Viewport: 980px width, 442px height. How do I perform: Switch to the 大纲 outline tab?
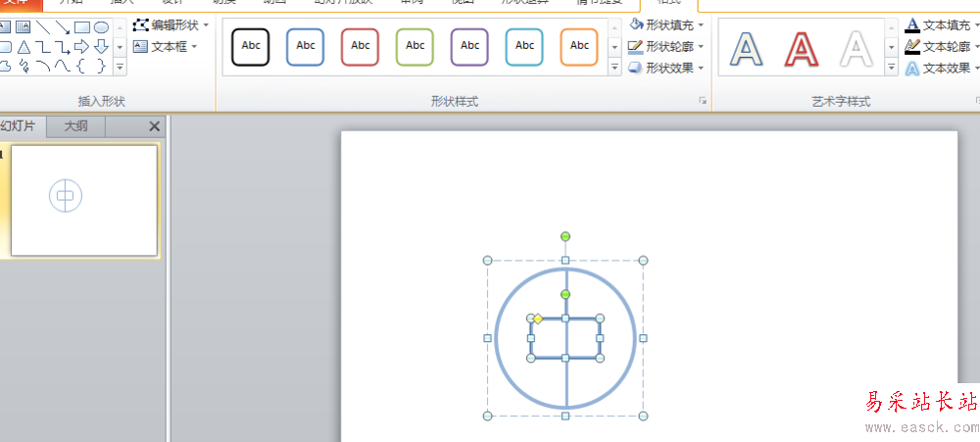click(75, 126)
